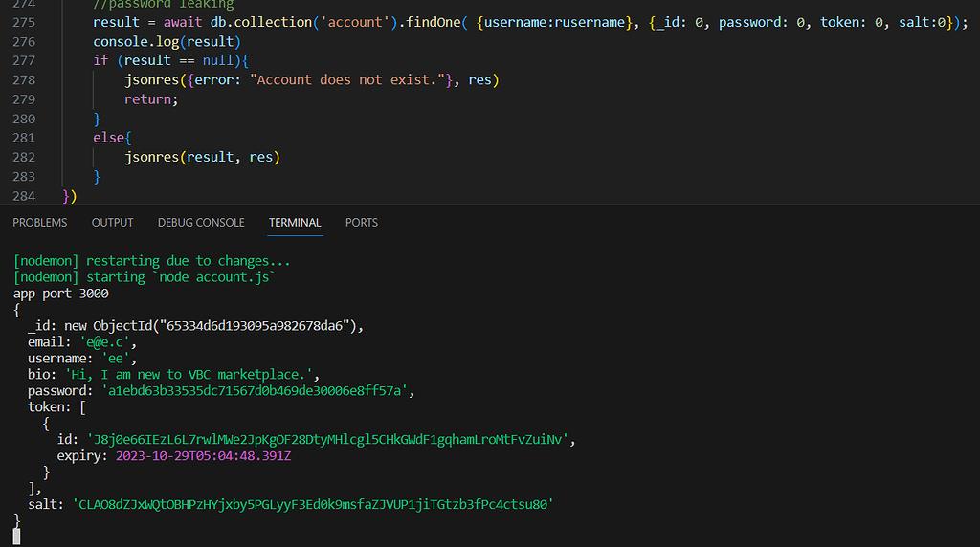The height and width of the screenshot is (547, 980).
Task: Open the OUTPUT panel tab
Action: pyautogui.click(x=112, y=222)
